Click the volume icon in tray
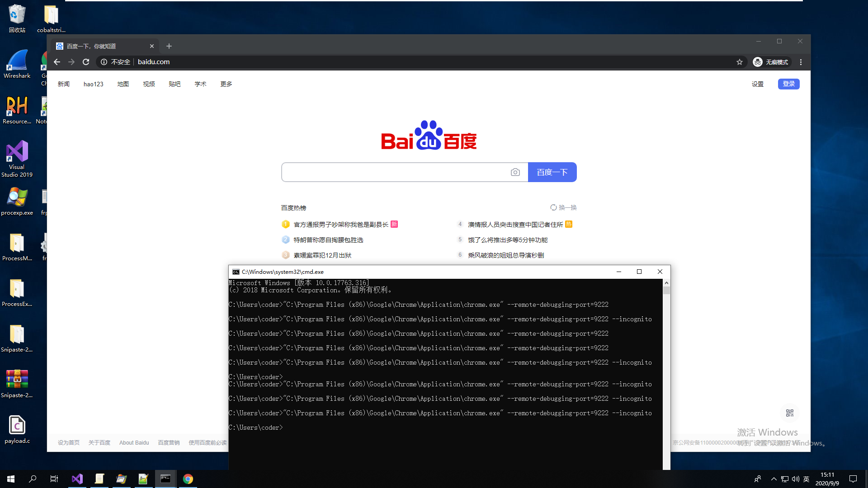This screenshot has width=868, height=488. coord(796,479)
